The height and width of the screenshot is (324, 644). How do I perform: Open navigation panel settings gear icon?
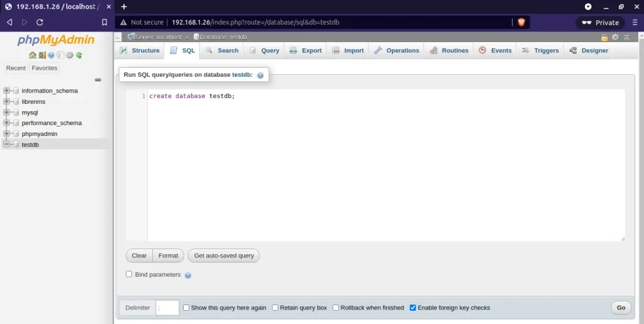point(69,55)
